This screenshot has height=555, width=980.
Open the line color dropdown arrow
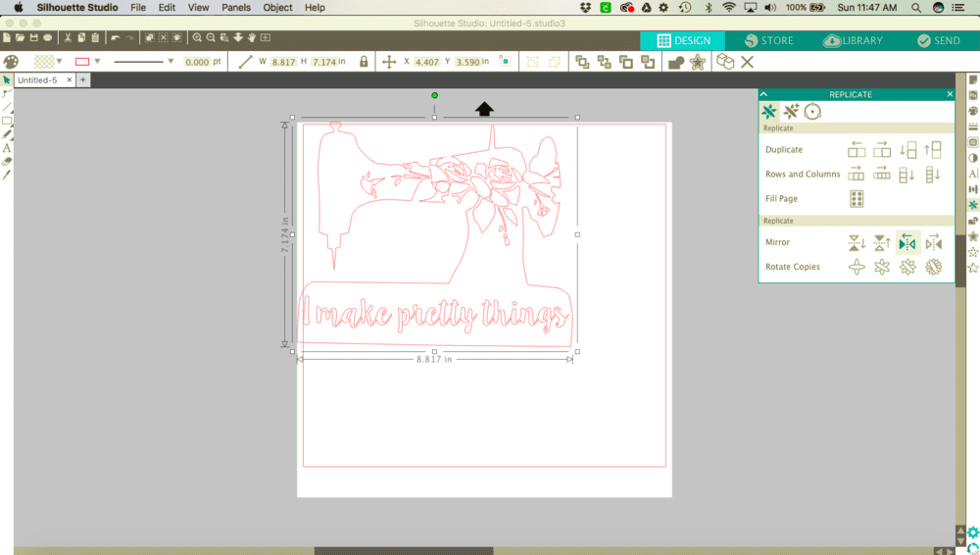[x=97, y=62]
